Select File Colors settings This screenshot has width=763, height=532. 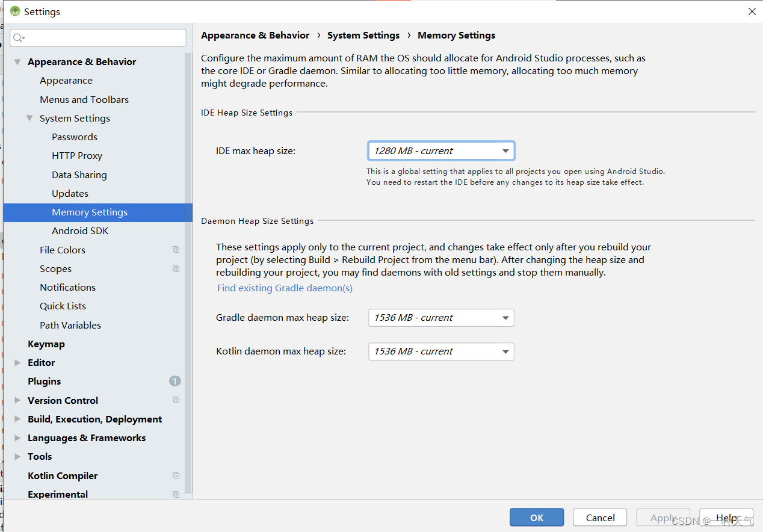pos(63,250)
